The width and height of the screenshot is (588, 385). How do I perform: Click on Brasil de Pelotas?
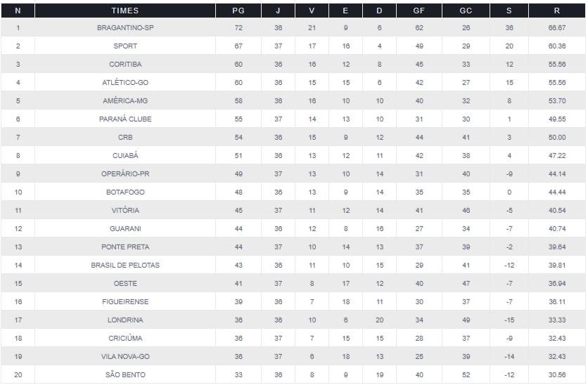pyautogui.click(x=125, y=266)
